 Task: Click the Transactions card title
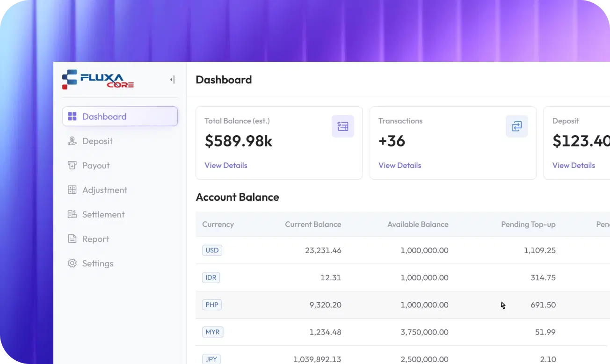click(400, 121)
